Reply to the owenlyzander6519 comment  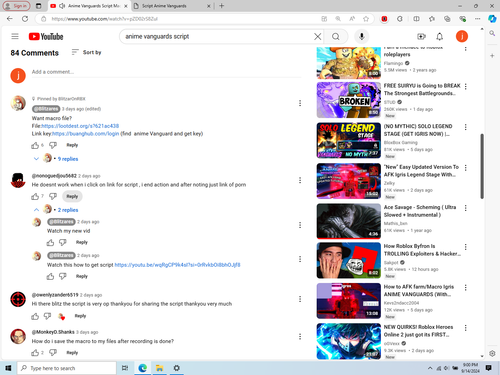click(x=80, y=316)
